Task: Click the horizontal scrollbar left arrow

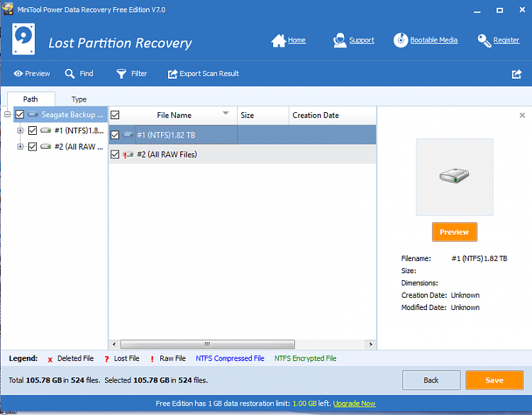Action: 114,345
